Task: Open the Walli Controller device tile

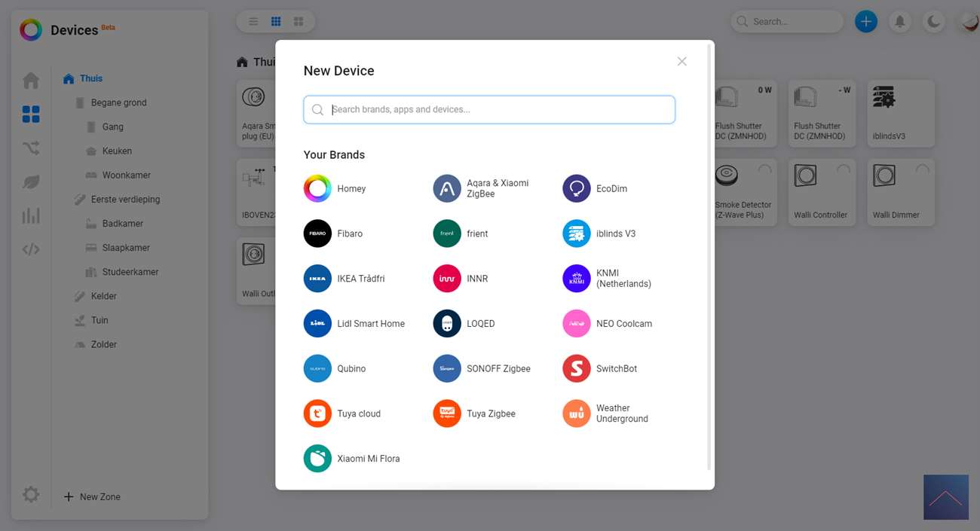Action: (x=822, y=192)
